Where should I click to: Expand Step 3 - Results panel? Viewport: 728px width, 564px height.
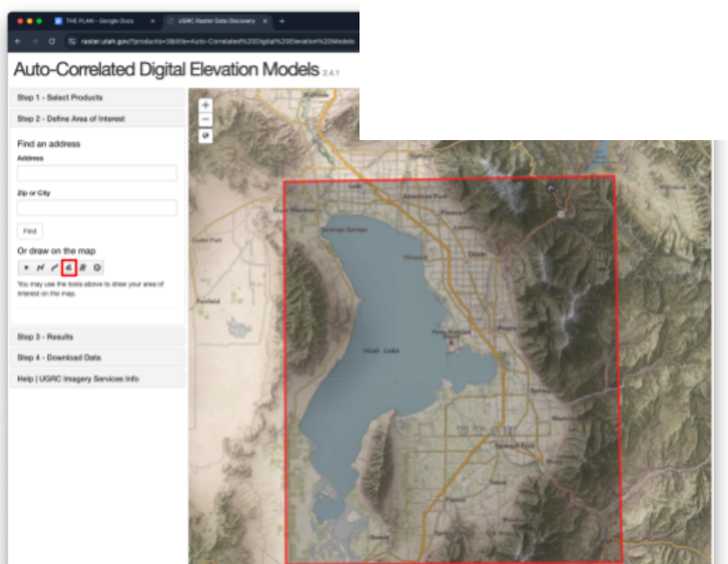(97, 337)
